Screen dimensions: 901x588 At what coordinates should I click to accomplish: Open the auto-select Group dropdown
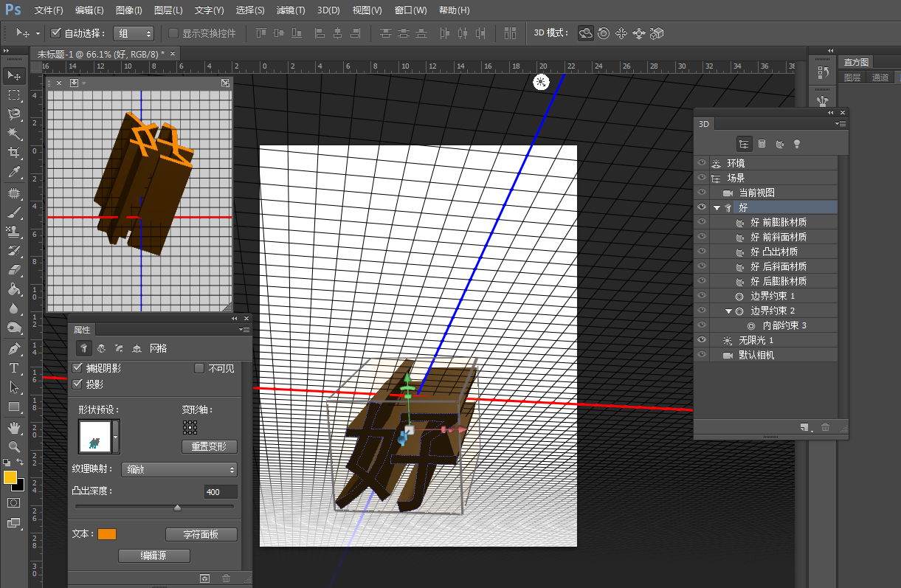pos(134,33)
